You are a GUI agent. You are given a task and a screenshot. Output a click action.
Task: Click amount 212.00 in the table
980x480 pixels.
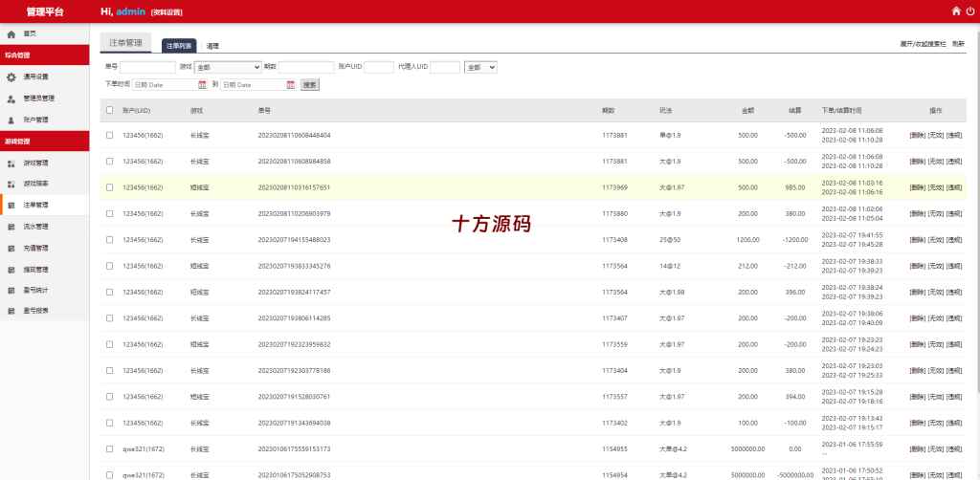(747, 266)
